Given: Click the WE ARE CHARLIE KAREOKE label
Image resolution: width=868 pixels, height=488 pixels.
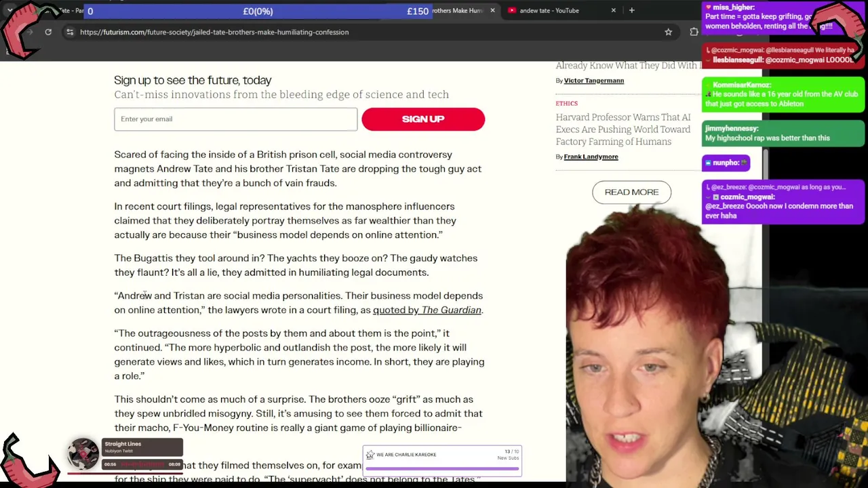Looking at the screenshot, I should tap(406, 455).
